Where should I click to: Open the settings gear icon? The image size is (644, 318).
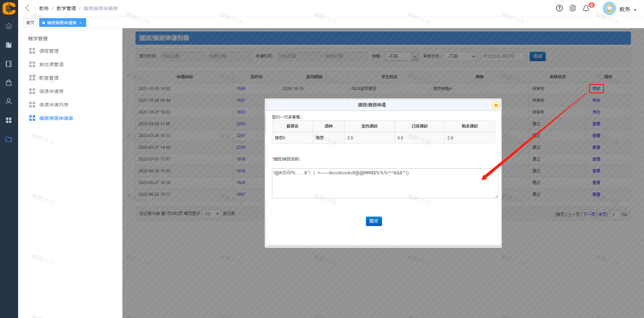click(x=573, y=8)
